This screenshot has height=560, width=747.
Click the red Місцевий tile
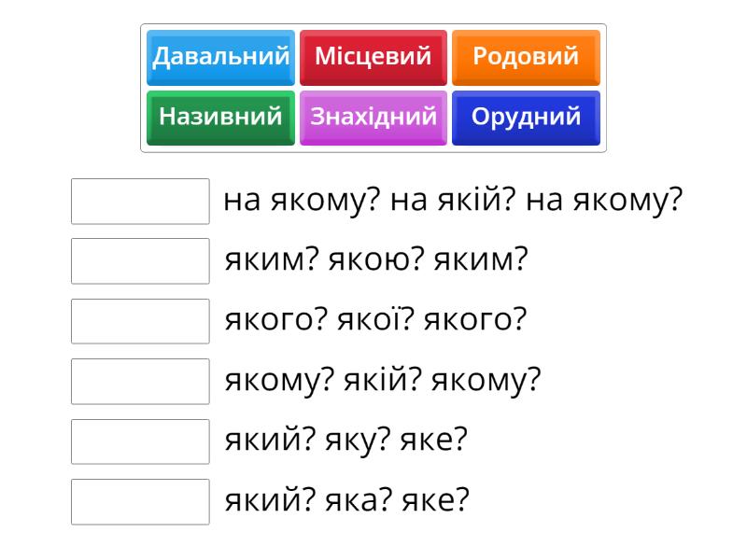click(373, 57)
